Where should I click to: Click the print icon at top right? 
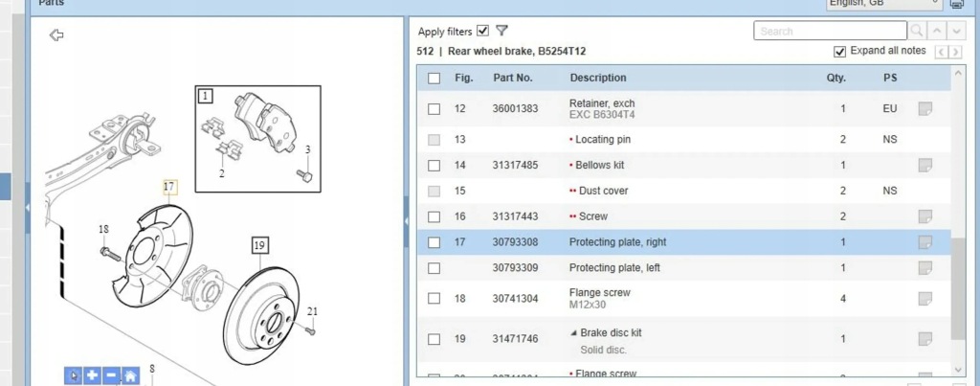[956, 4]
